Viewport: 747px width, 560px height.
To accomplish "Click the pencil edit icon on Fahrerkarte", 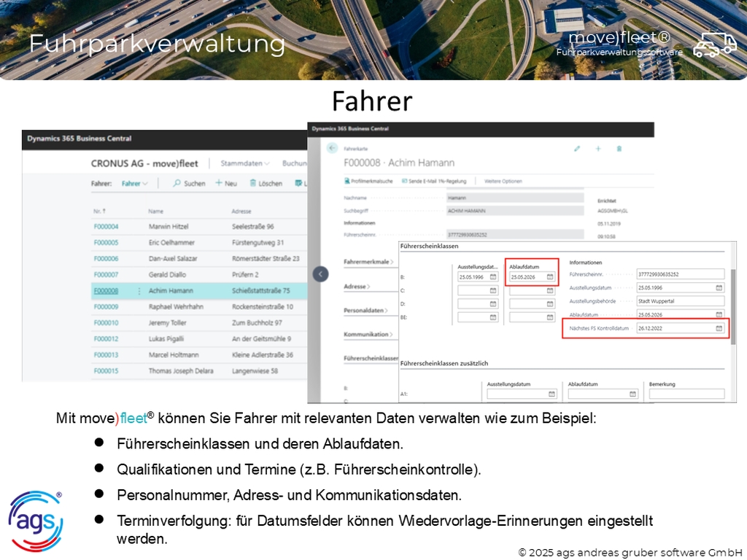I will (x=577, y=149).
